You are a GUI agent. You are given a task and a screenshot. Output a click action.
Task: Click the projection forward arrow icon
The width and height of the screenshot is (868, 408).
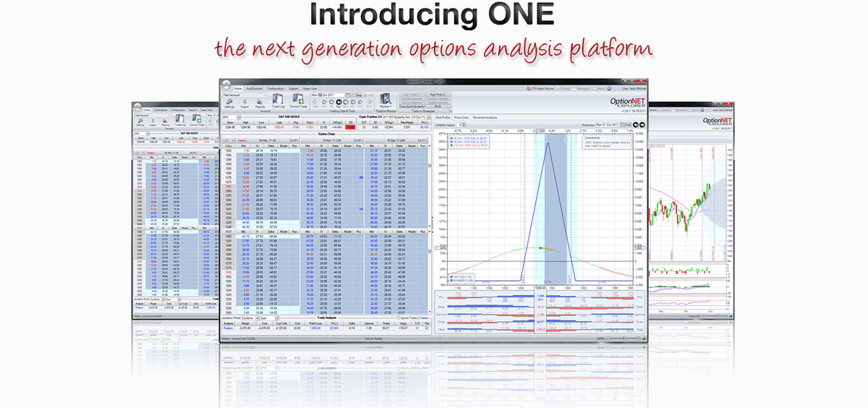coord(642,124)
